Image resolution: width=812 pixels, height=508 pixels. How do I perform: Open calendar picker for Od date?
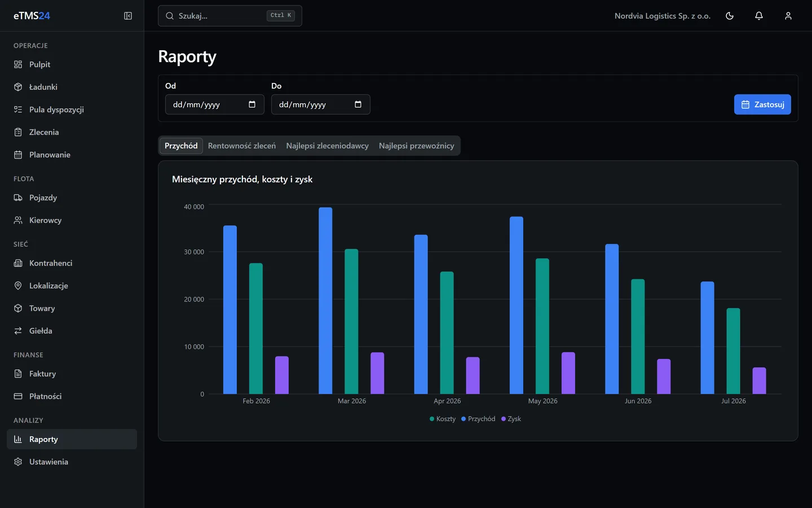[x=252, y=104]
